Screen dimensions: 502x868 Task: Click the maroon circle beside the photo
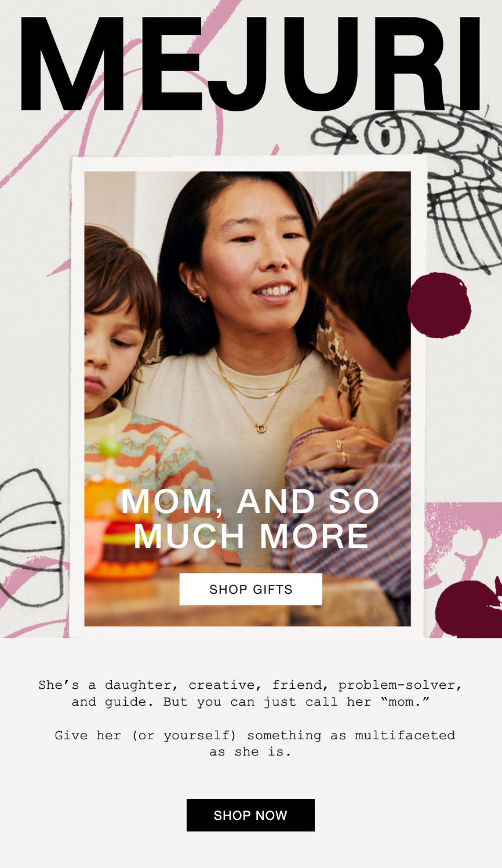coord(439,305)
